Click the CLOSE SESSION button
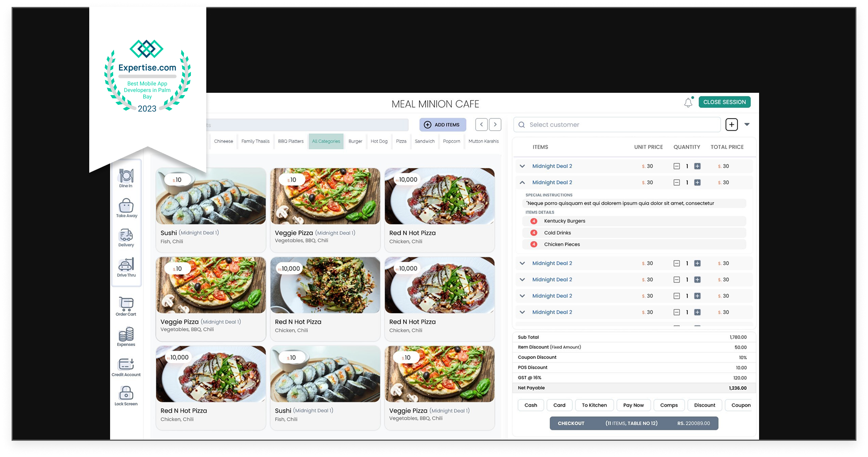This screenshot has height=457, width=868. [725, 102]
